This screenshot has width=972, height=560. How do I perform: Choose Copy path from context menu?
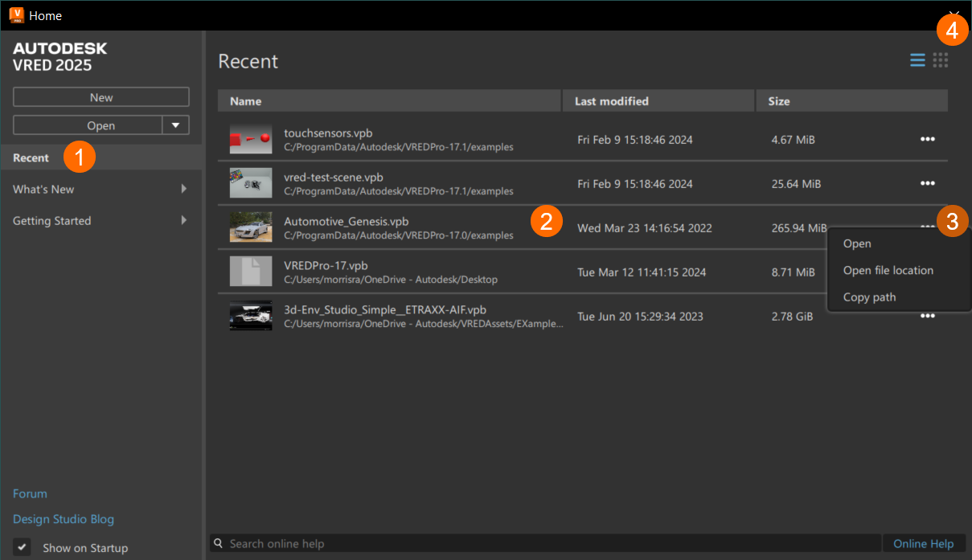tap(869, 296)
